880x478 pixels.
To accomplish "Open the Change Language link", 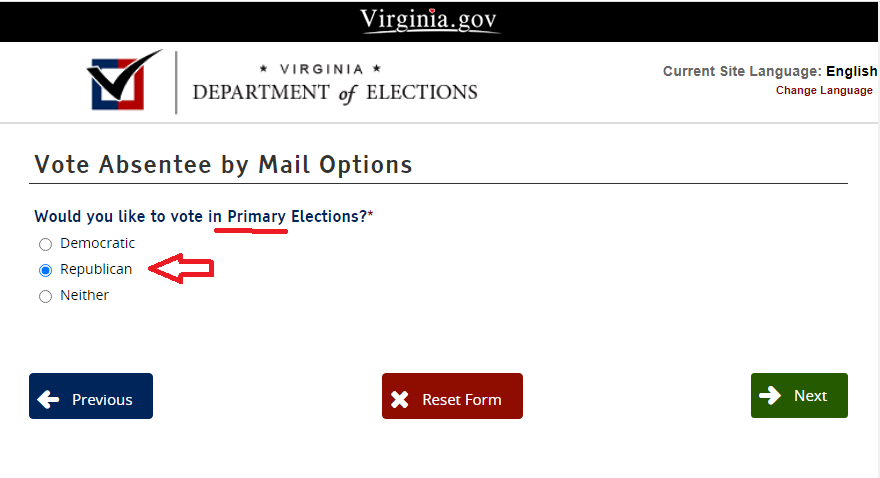I will 824,90.
